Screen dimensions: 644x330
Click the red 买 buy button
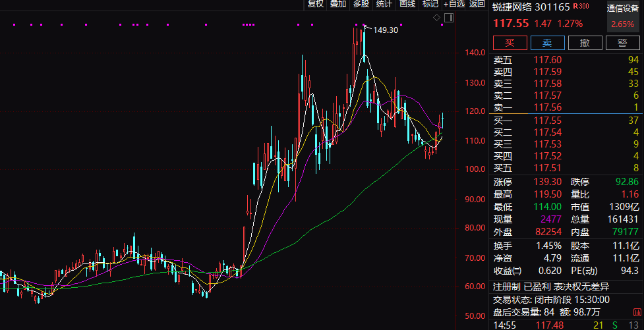tap(510, 43)
